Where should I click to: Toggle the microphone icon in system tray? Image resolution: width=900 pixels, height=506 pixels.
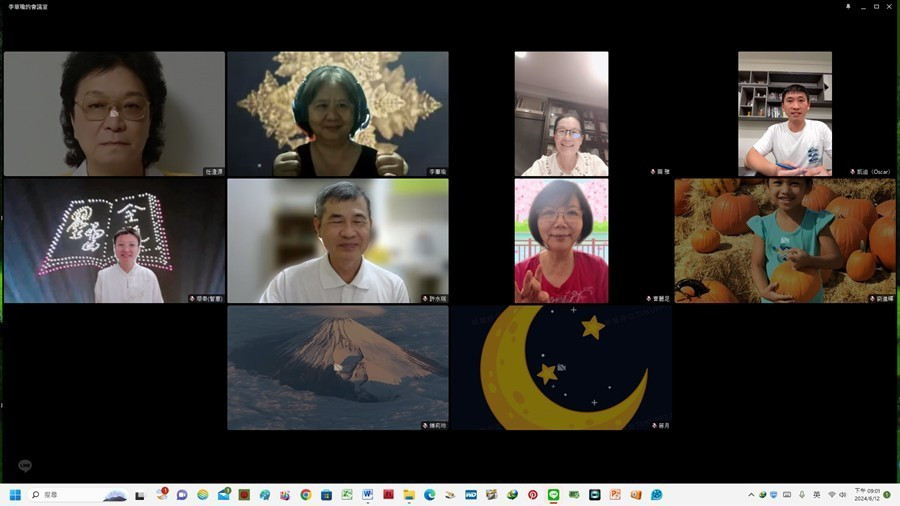pos(802,495)
